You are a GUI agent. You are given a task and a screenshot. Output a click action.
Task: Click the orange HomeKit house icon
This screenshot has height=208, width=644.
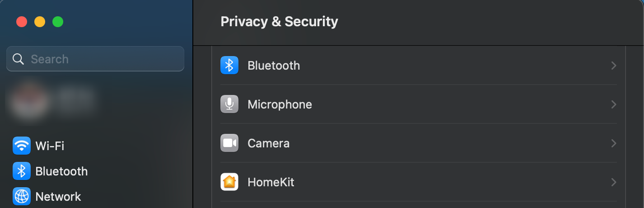[229, 182]
